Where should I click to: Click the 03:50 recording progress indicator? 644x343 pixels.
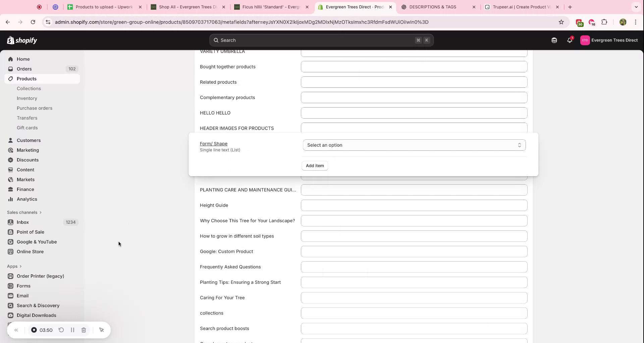point(46,330)
